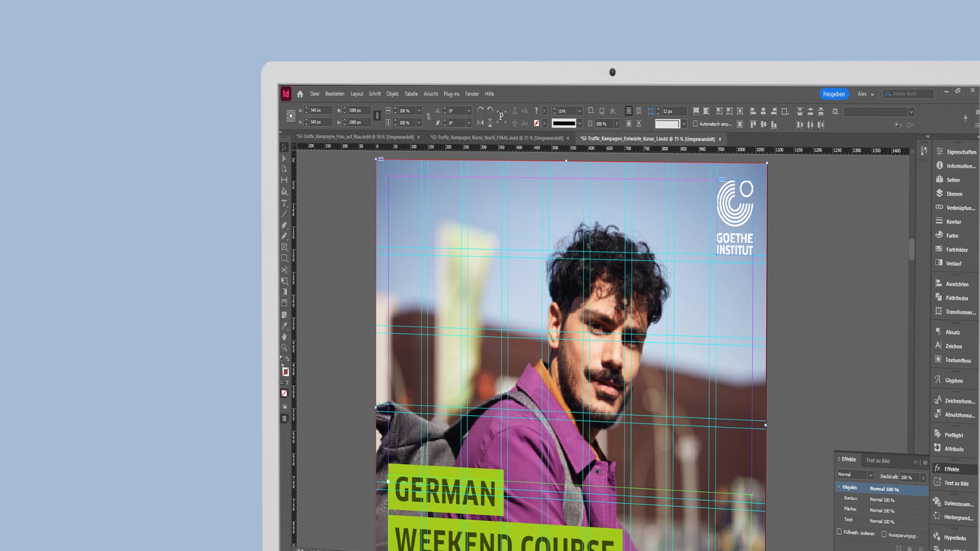Switch to the Text zu Bild tab

click(x=877, y=461)
